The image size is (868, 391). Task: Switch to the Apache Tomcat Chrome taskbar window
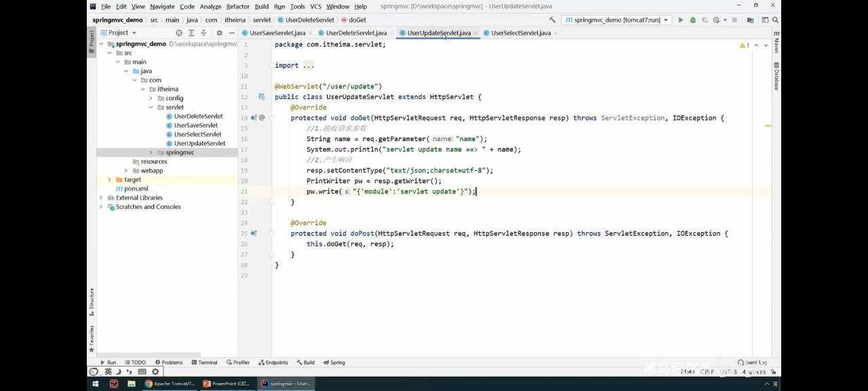click(170, 384)
